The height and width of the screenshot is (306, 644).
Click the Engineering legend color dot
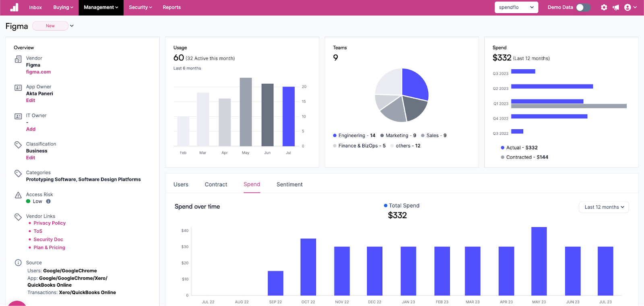tap(335, 135)
